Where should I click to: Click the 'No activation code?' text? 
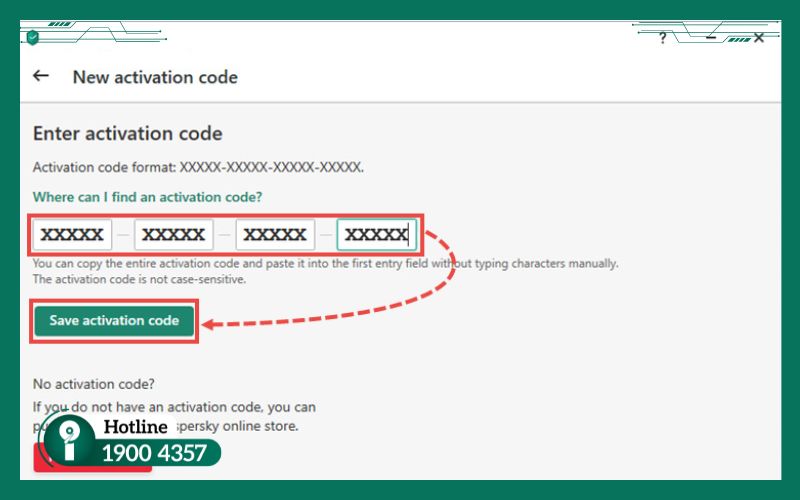coord(94,384)
